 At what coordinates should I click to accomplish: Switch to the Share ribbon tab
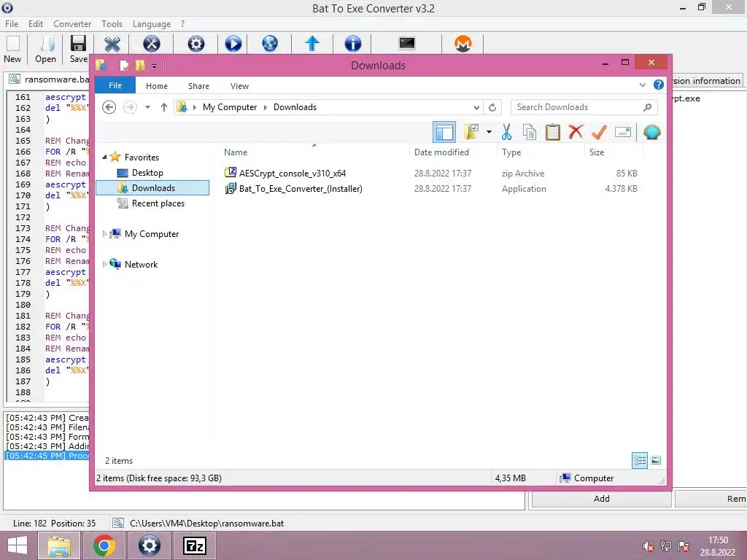(x=198, y=86)
